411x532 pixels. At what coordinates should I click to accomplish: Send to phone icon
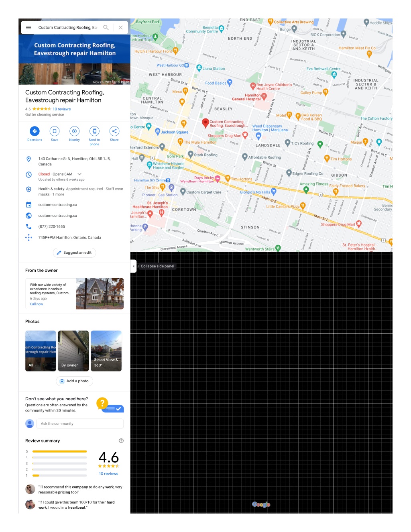point(94,131)
